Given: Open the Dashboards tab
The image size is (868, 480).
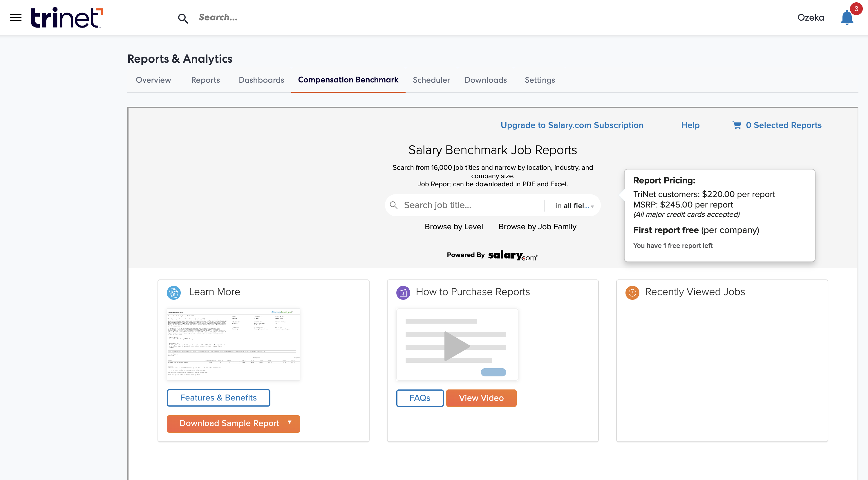Looking at the screenshot, I should tap(261, 80).
